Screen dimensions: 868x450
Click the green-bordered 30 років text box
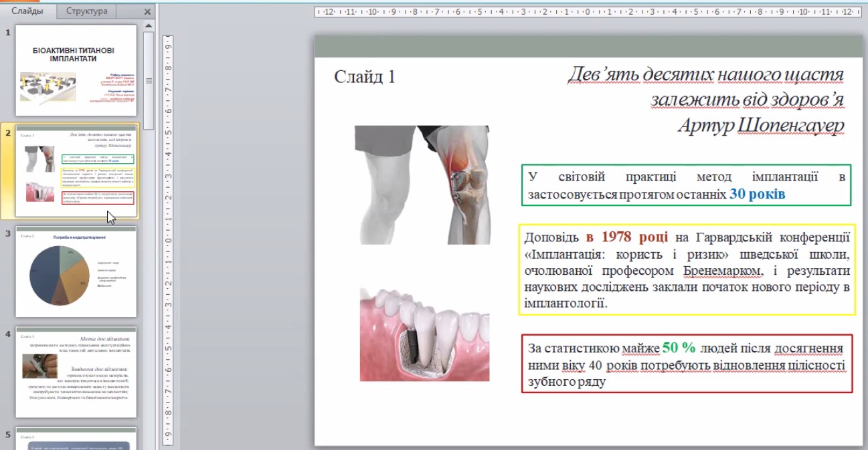(686, 185)
